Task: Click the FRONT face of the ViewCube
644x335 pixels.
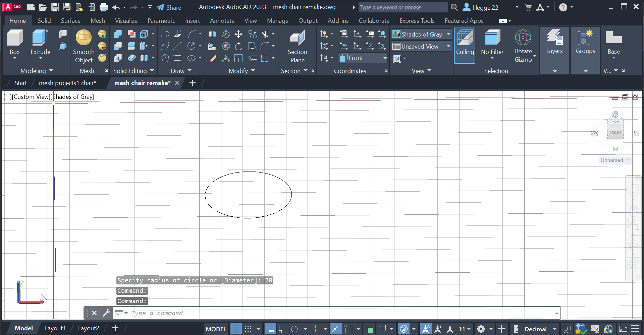Action: (615, 133)
